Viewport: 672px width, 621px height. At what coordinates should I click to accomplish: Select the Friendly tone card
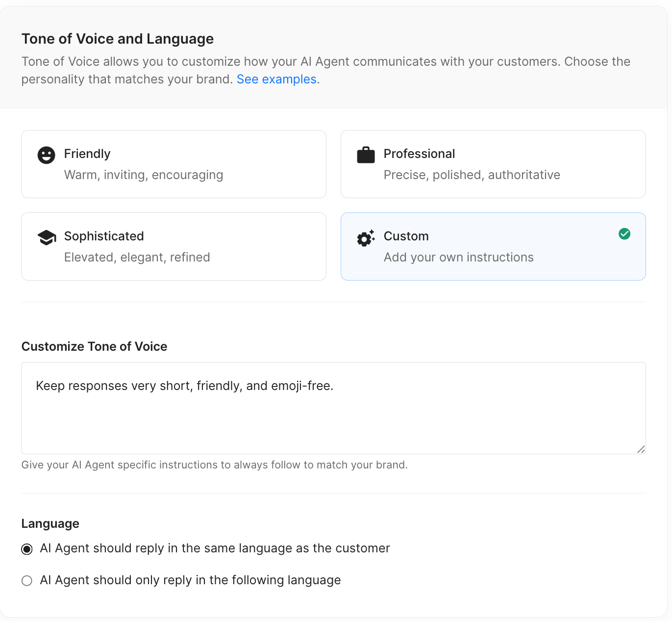[174, 164]
